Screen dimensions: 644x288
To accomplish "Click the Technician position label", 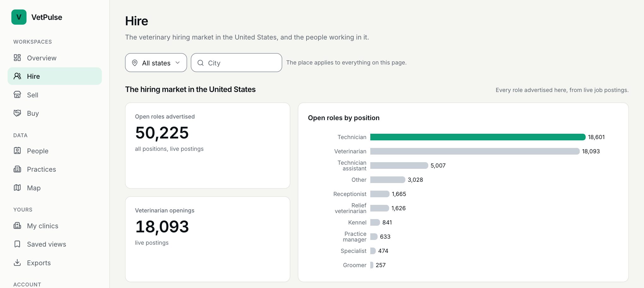I will point(352,137).
